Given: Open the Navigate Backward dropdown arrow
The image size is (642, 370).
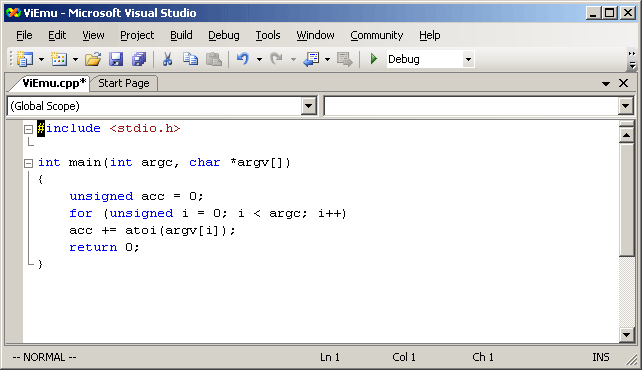Looking at the screenshot, I should coord(327,60).
